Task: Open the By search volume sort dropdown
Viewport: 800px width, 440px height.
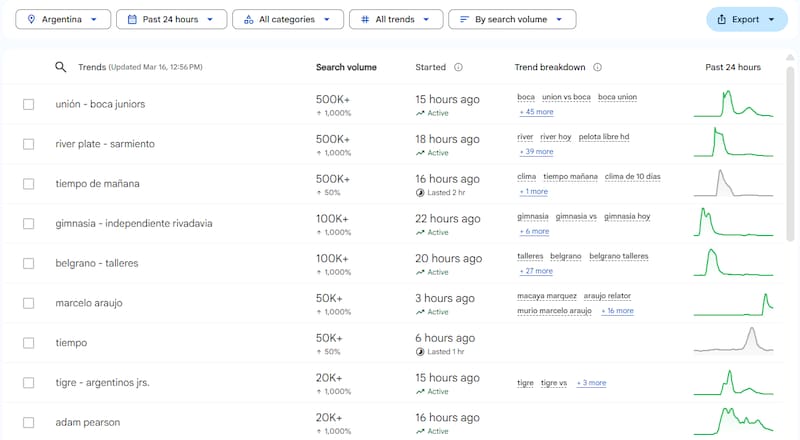Action: click(x=512, y=19)
